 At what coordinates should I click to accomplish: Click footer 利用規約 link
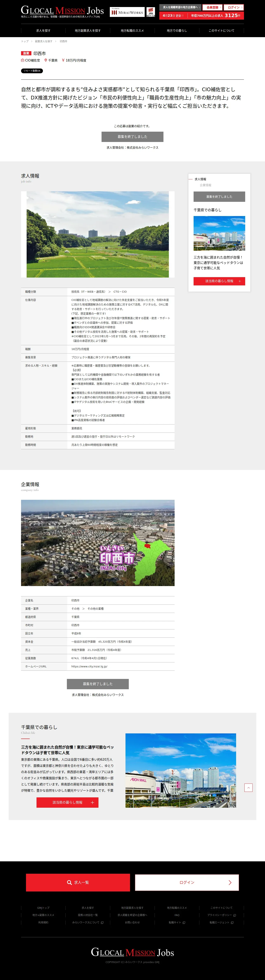pyautogui.click(x=43, y=922)
